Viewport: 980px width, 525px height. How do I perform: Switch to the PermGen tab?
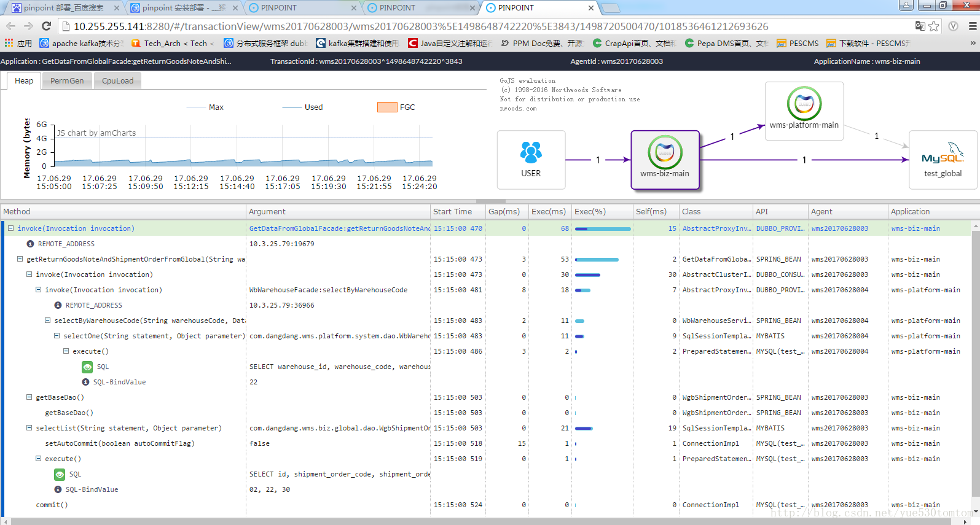point(67,81)
